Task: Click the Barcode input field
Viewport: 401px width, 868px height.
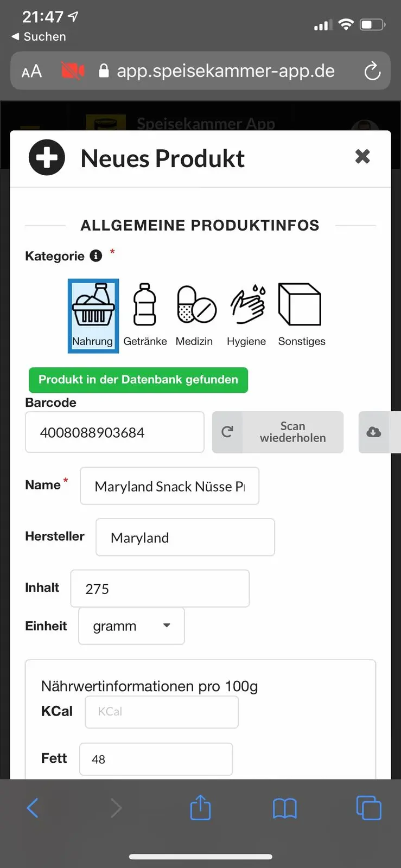Action: click(x=114, y=432)
